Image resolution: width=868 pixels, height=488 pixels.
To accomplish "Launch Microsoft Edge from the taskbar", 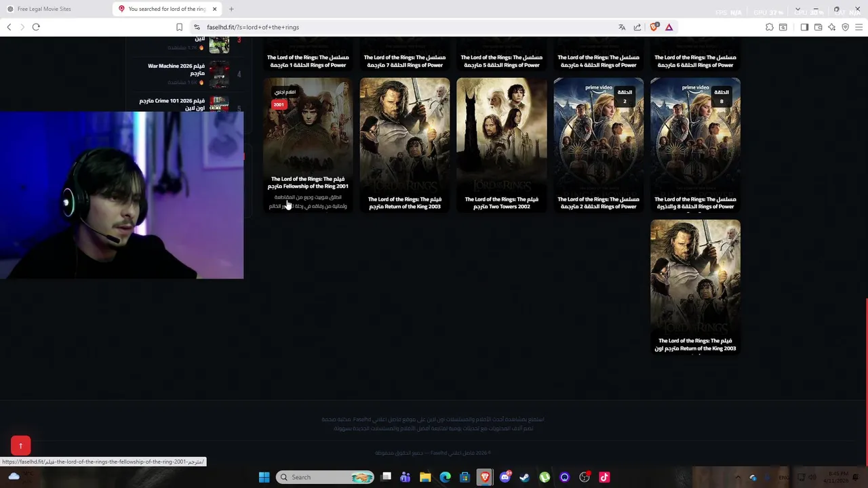I will 445,477.
